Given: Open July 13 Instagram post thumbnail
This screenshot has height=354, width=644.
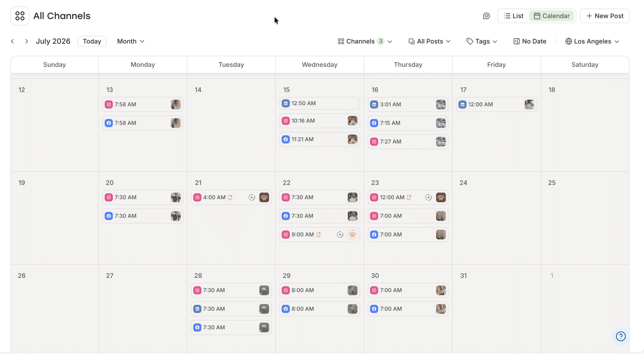Looking at the screenshot, I should 176,104.
